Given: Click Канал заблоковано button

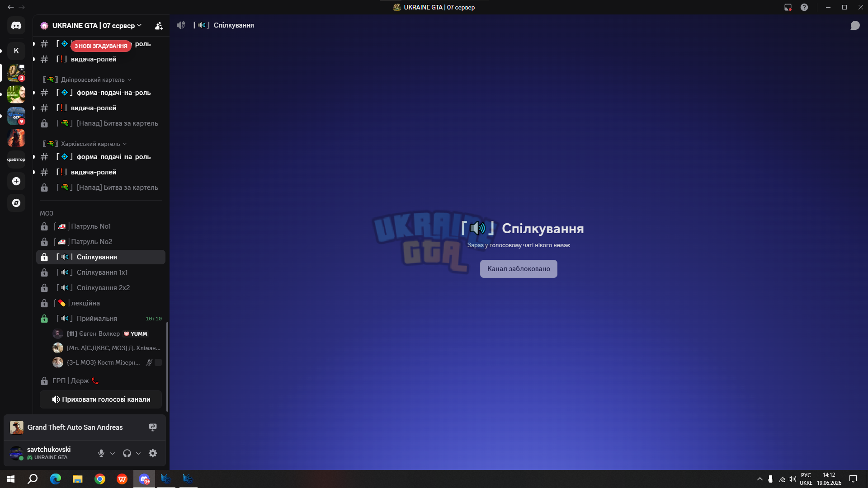Looking at the screenshot, I should coord(519,269).
